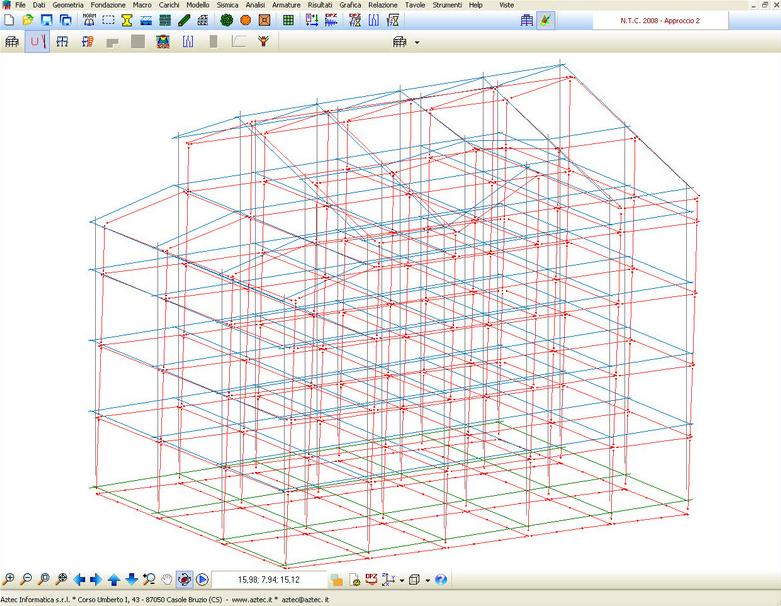The width and height of the screenshot is (781, 606).
Task: Toggle the highlighted deformed shape view button
Action: pos(37,42)
